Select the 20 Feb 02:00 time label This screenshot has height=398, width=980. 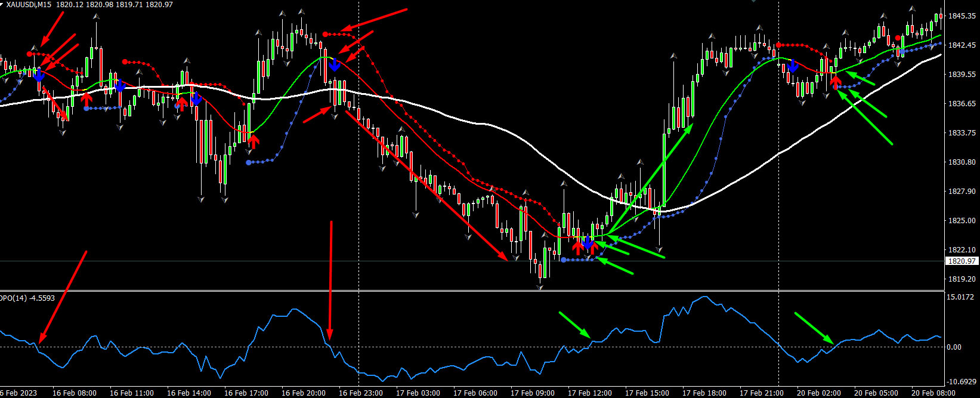coord(819,393)
